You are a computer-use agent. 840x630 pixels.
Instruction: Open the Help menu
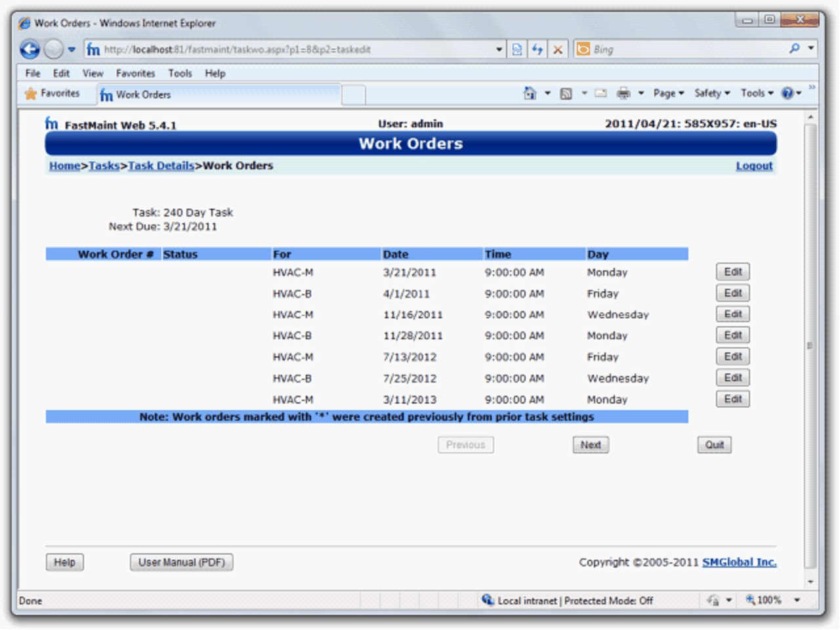(215, 73)
